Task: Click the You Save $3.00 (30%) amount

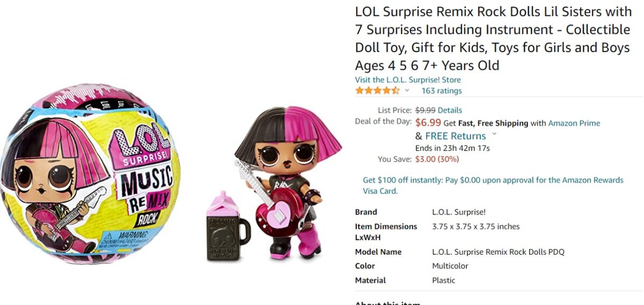Action: click(x=437, y=159)
